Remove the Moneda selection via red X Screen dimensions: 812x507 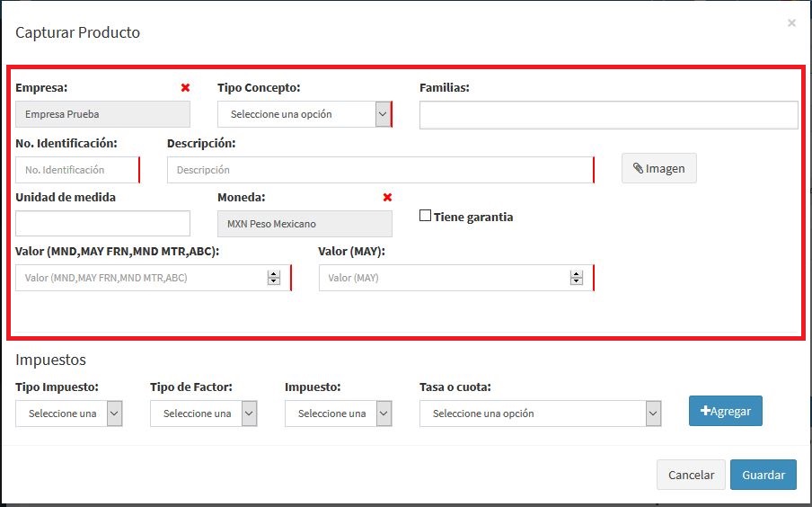[x=387, y=198]
